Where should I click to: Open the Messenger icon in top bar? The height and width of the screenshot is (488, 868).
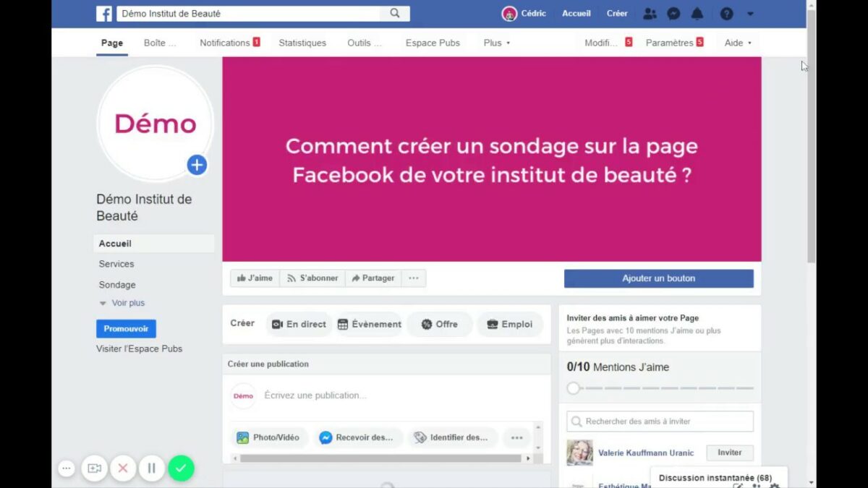tap(673, 14)
